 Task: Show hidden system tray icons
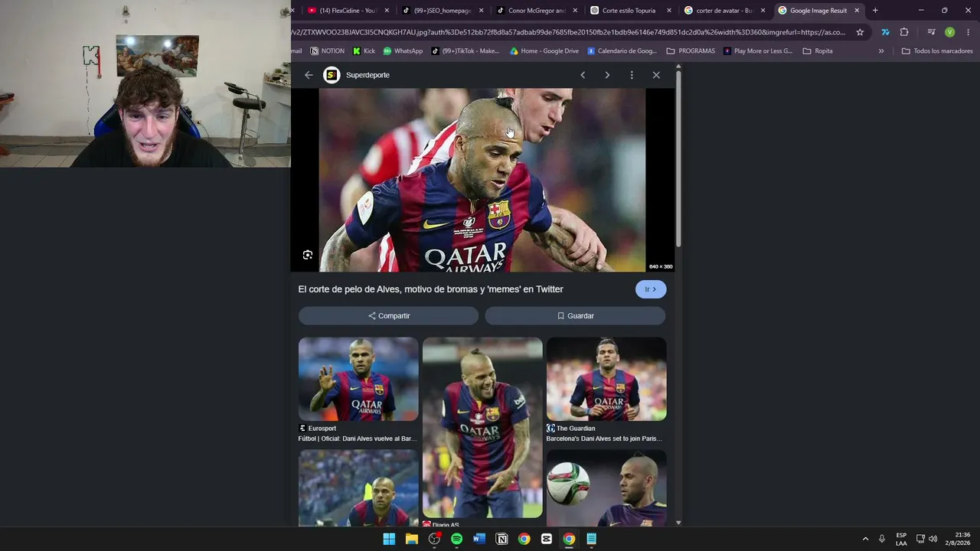[x=865, y=539]
